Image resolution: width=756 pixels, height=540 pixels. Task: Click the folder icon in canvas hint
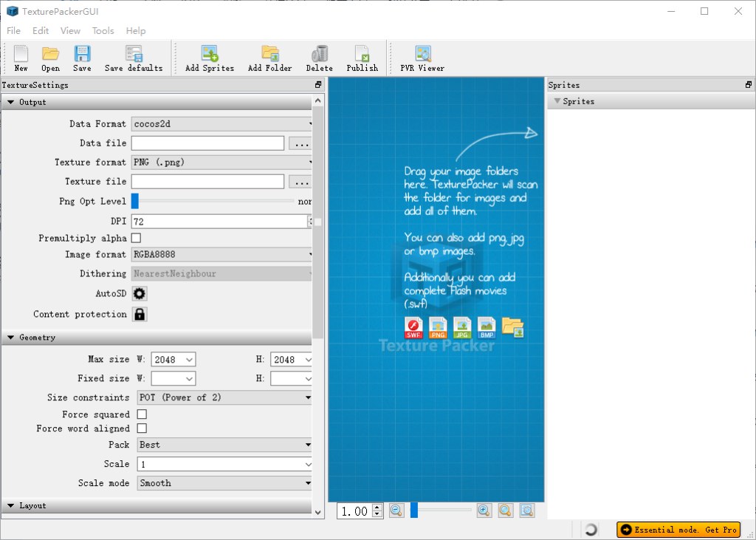click(x=512, y=327)
